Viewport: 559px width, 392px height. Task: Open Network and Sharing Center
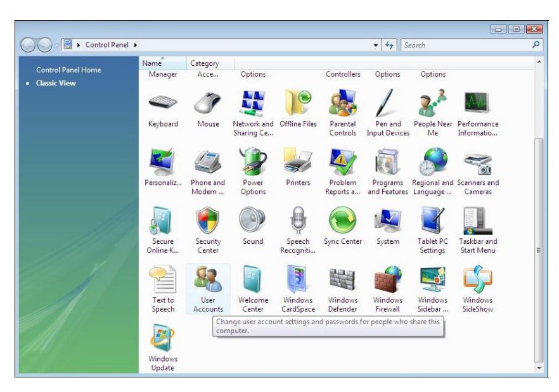click(x=253, y=113)
